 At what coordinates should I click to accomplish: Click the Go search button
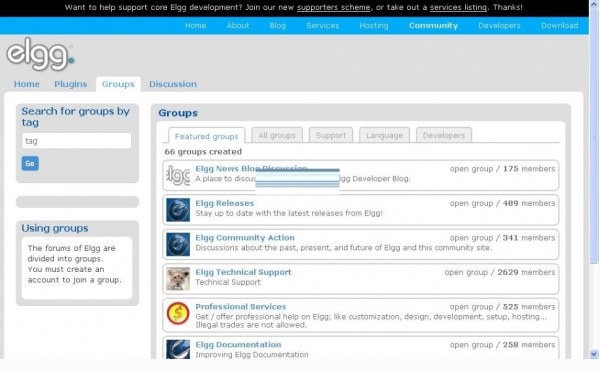(x=30, y=163)
